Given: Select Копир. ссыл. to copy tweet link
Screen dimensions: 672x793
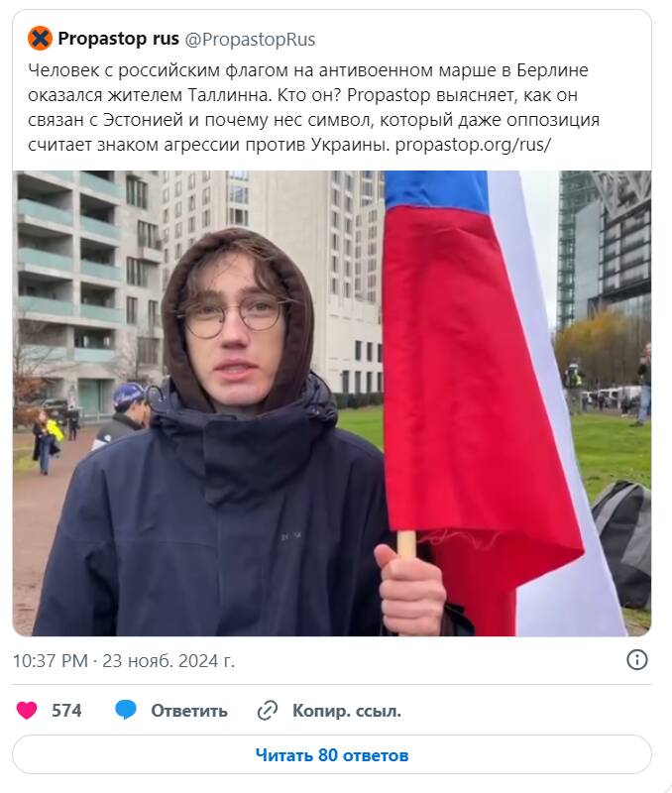Looking at the screenshot, I should (x=347, y=711).
